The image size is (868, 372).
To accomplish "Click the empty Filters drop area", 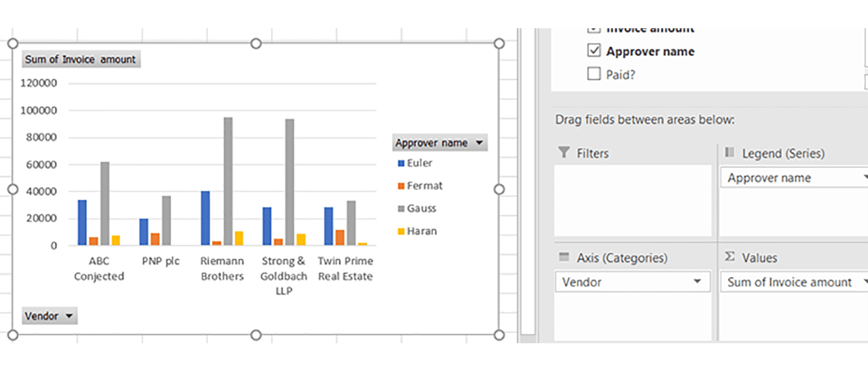I will [x=633, y=201].
